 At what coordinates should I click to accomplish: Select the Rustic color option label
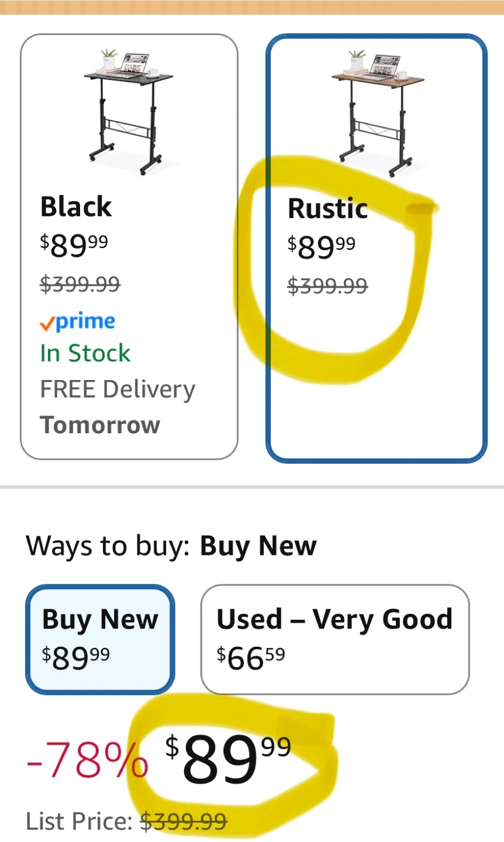tap(327, 209)
